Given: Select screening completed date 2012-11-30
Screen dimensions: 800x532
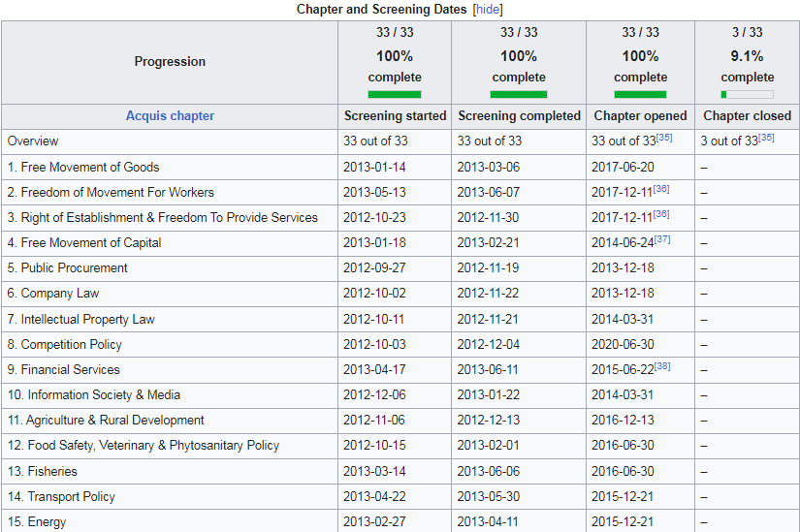Looking at the screenshot, I should (488, 218).
